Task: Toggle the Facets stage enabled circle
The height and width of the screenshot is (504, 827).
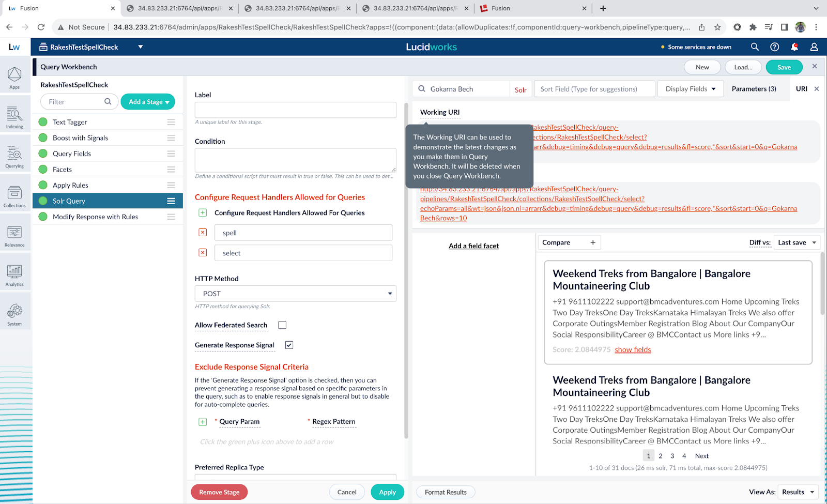Action: click(x=43, y=170)
